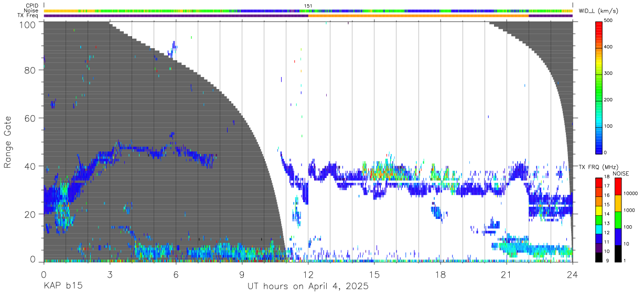Click the Noise row label
The width and height of the screenshot is (644, 297).
pyautogui.click(x=31, y=10)
